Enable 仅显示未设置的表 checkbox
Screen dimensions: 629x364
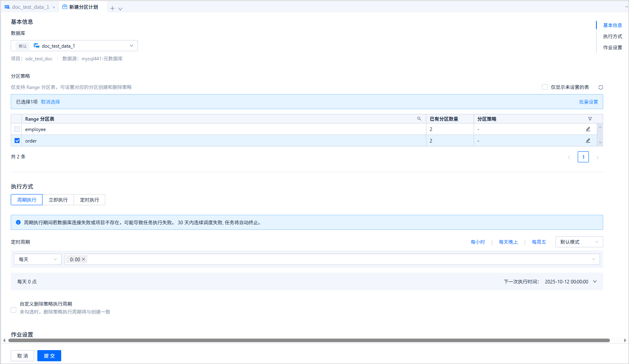point(545,87)
